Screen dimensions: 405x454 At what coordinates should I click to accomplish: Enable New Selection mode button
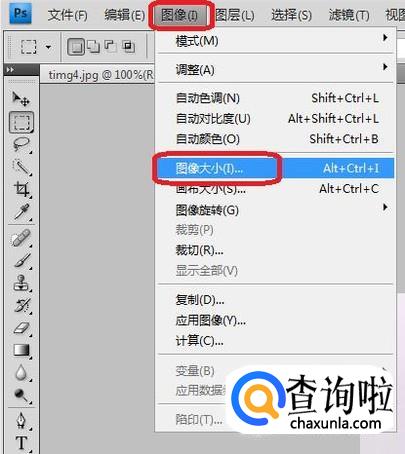click(76, 46)
